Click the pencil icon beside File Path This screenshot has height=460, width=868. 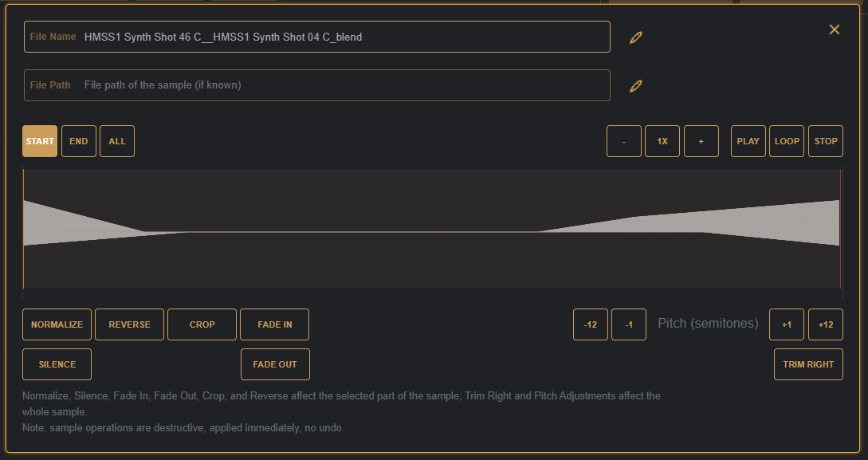pos(635,86)
